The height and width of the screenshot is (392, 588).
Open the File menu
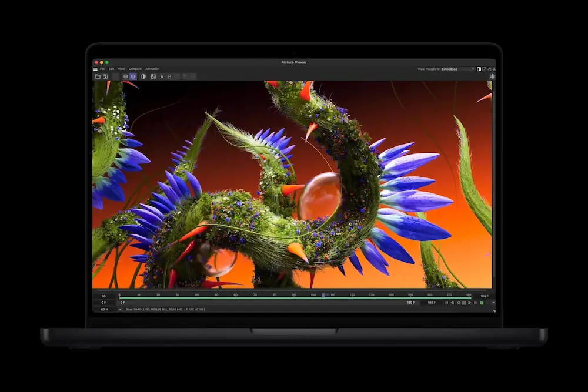pyautogui.click(x=102, y=69)
